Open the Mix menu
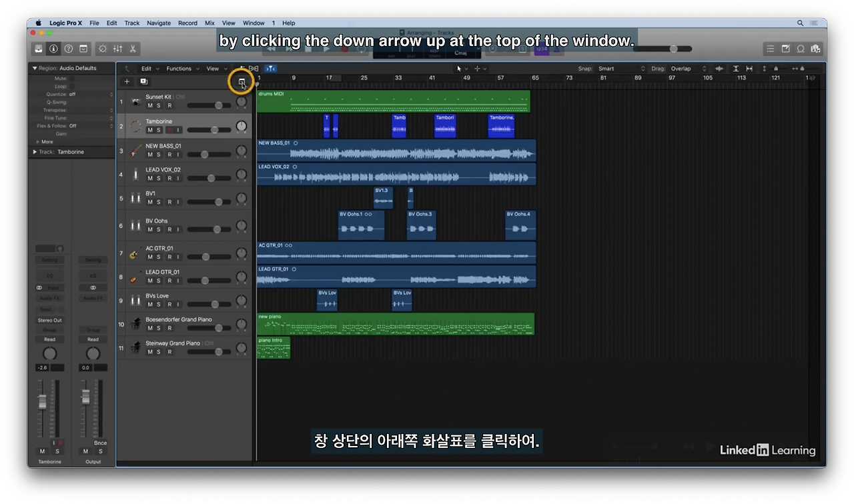The height and width of the screenshot is (504, 854). click(209, 23)
